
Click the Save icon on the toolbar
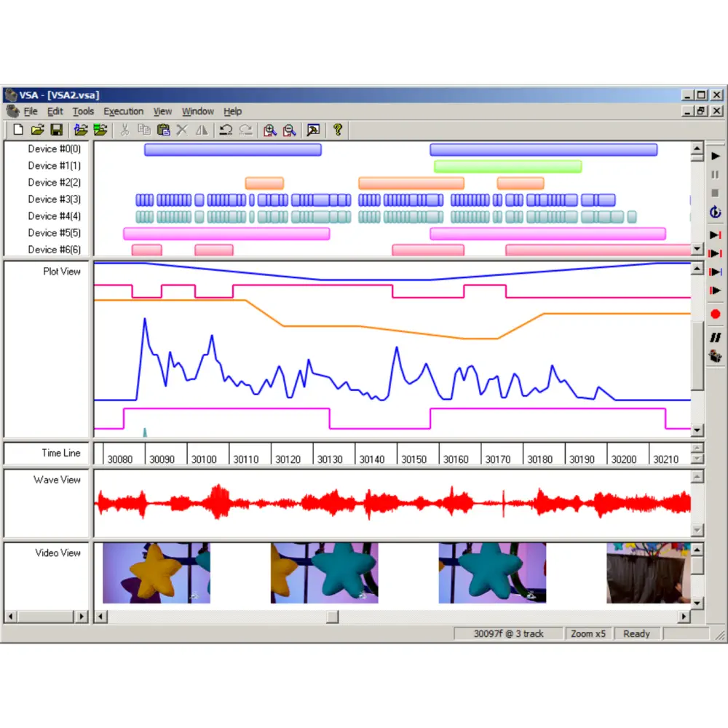click(57, 130)
